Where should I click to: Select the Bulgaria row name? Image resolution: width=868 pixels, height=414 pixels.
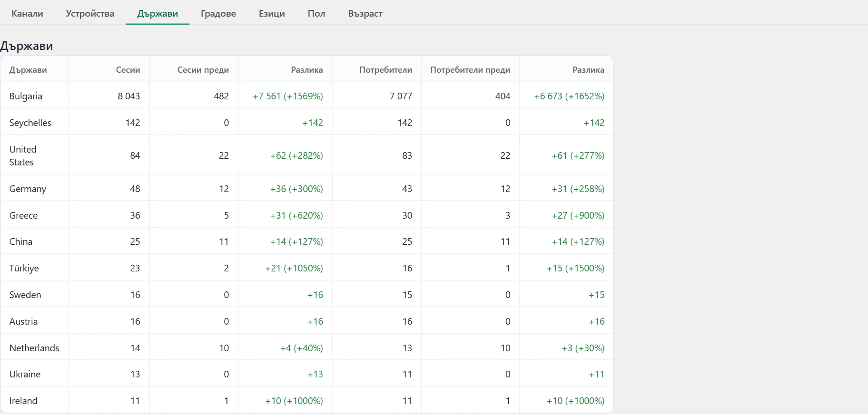26,96
